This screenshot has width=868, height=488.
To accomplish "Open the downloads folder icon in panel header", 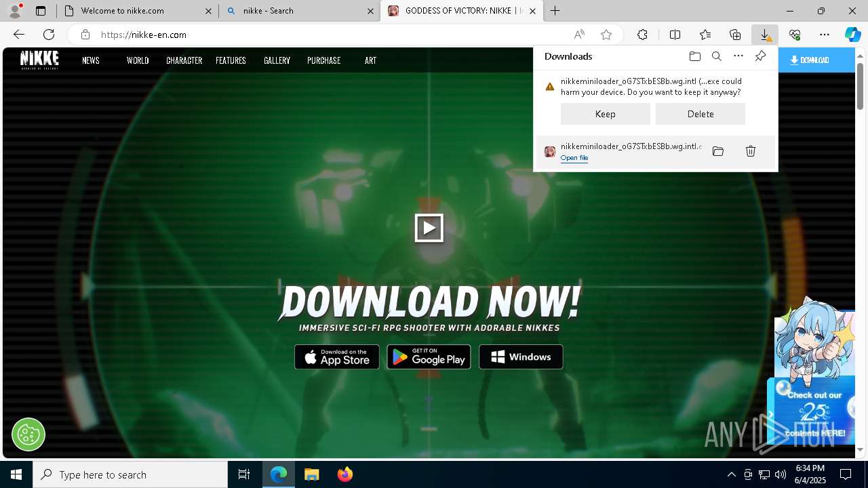I will [x=694, y=56].
